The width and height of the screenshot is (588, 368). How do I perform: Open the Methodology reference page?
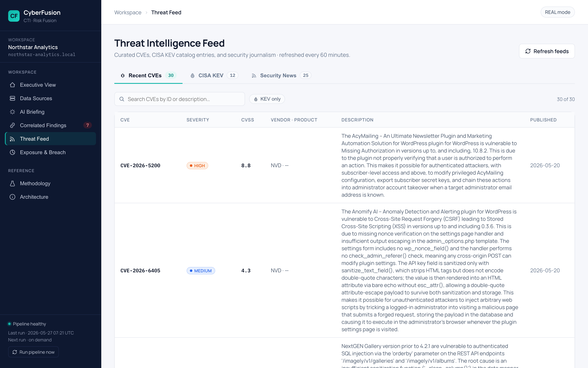[50, 184]
